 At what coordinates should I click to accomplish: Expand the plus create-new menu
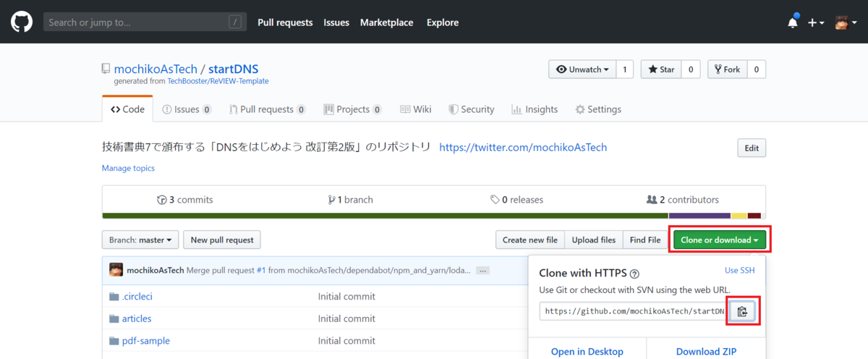816,22
